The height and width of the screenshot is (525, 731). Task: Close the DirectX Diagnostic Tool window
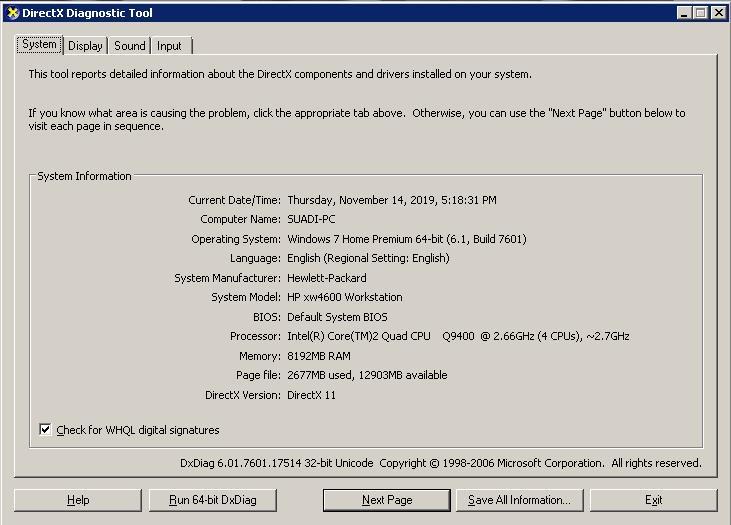point(718,13)
